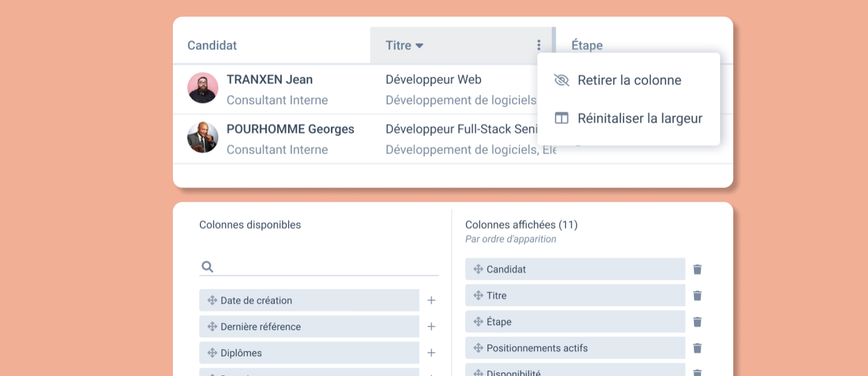Image resolution: width=868 pixels, height=376 pixels.
Task: Grab the move handle on displayed Titre
Action: (x=478, y=295)
